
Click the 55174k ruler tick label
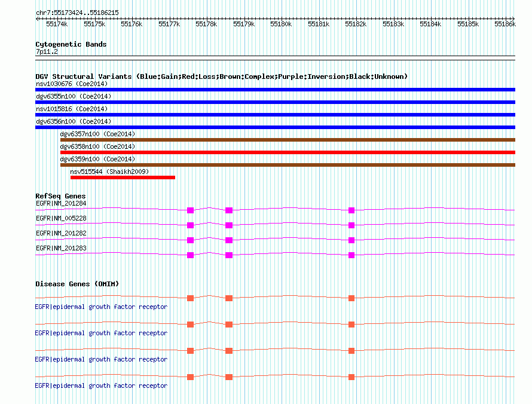click(x=57, y=24)
